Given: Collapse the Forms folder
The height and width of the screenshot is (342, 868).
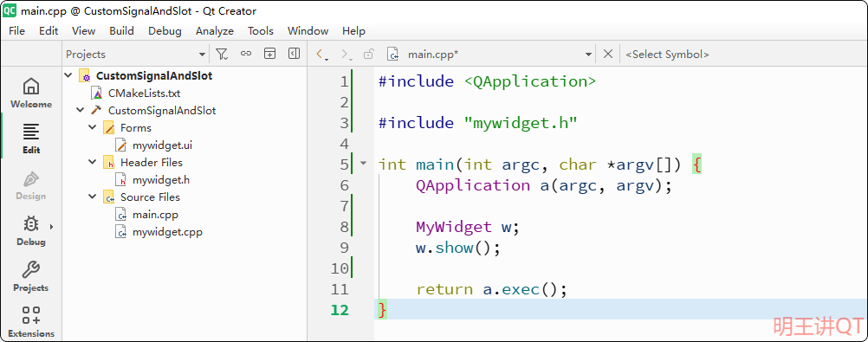Looking at the screenshot, I should pos(93,128).
